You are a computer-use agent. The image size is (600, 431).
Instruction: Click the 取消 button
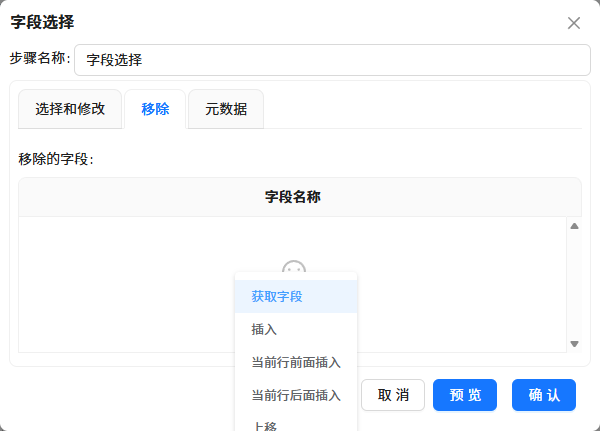393,395
